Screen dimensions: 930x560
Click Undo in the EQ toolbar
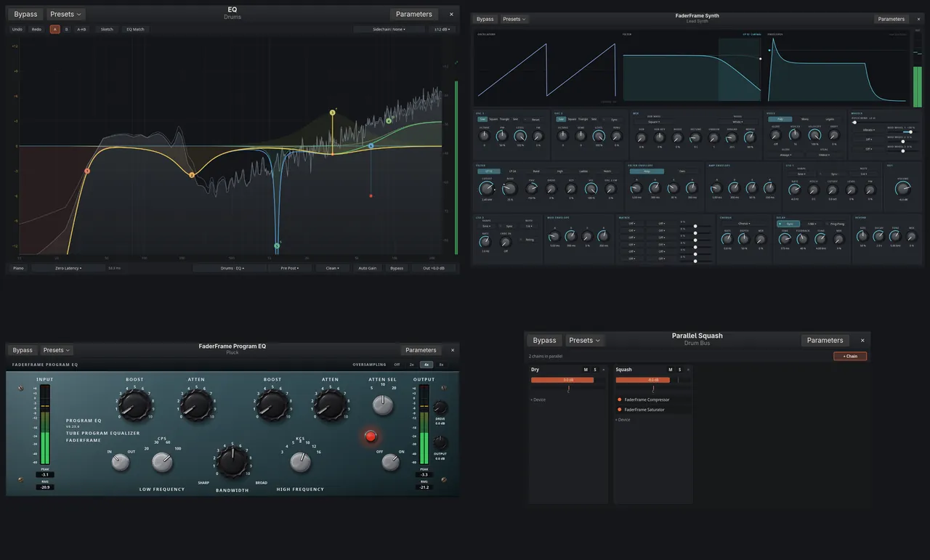(17, 29)
